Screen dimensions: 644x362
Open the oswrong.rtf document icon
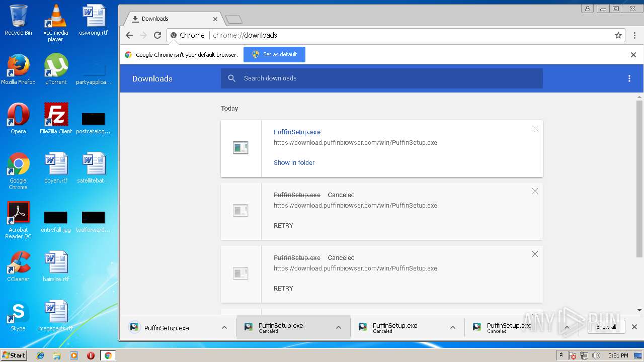[x=94, y=20]
